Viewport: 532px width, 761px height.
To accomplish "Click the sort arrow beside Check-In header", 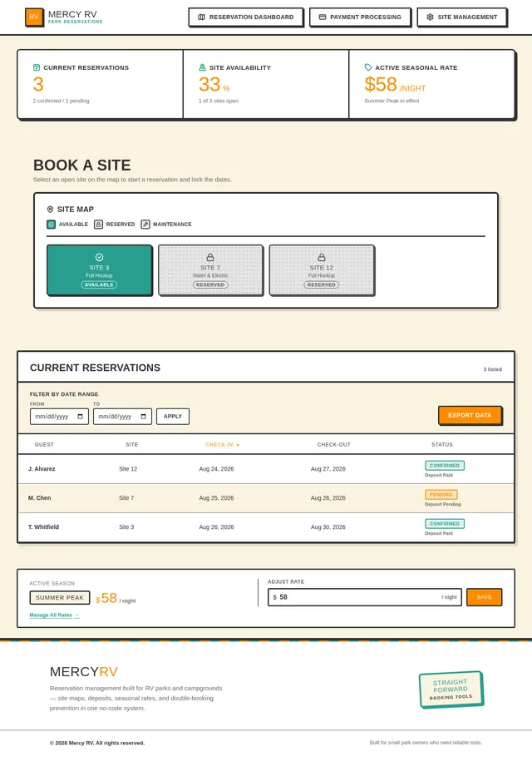I will [x=238, y=445].
